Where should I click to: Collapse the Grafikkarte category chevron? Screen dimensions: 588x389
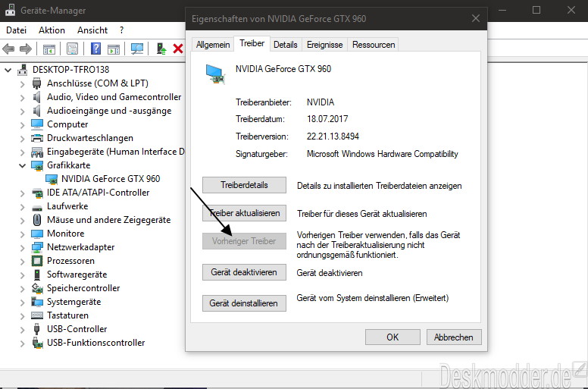pos(23,165)
